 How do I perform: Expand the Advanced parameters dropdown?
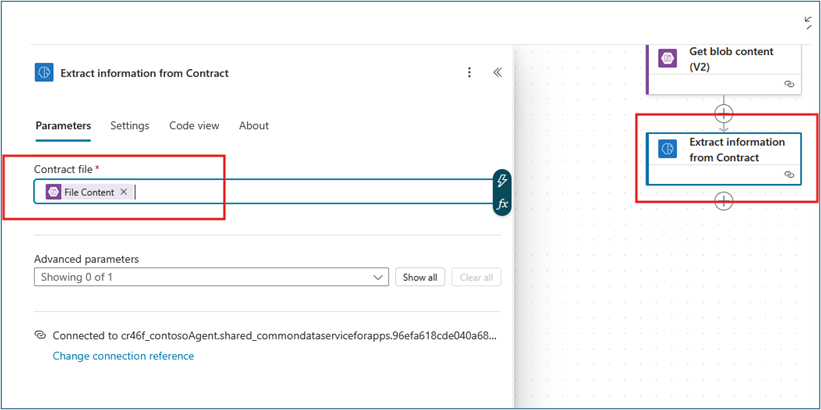[x=211, y=277]
